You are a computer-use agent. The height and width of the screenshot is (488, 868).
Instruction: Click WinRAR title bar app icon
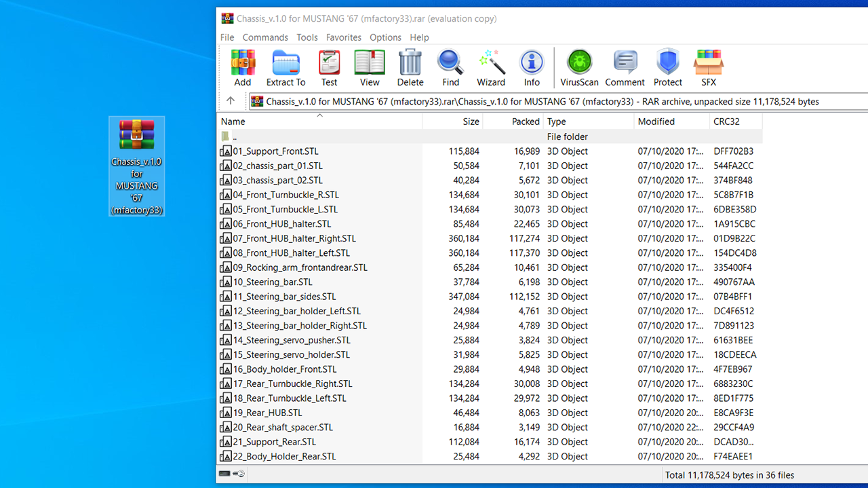tap(227, 18)
